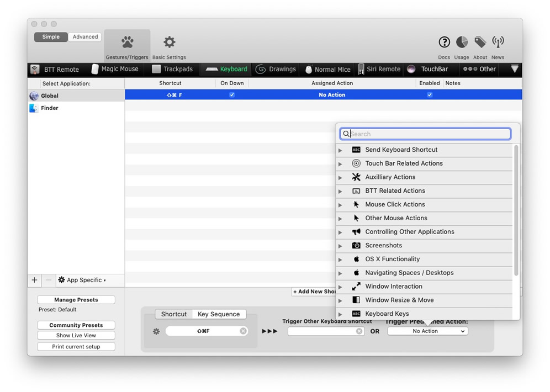
Task: Open the device bar overflow triangle
Action: (x=515, y=68)
